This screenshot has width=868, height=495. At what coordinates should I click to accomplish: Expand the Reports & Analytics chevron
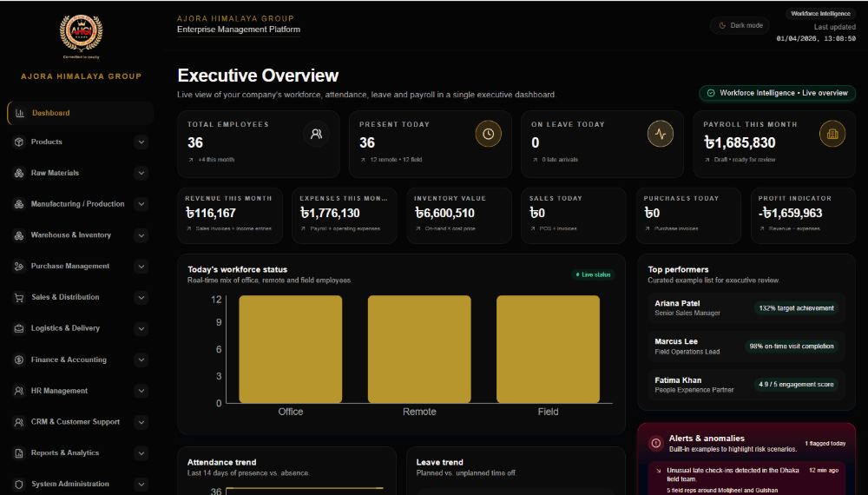click(x=141, y=453)
